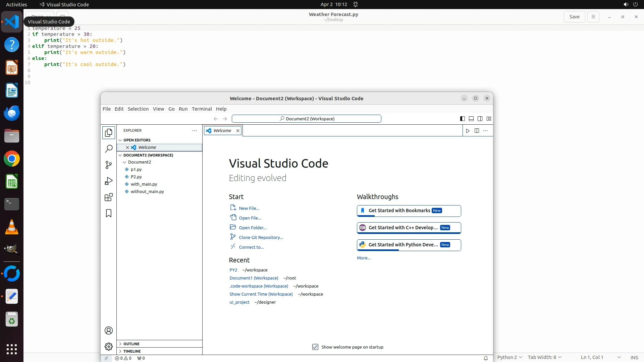Open the Run and Debug view
The image size is (644, 362).
click(109, 181)
